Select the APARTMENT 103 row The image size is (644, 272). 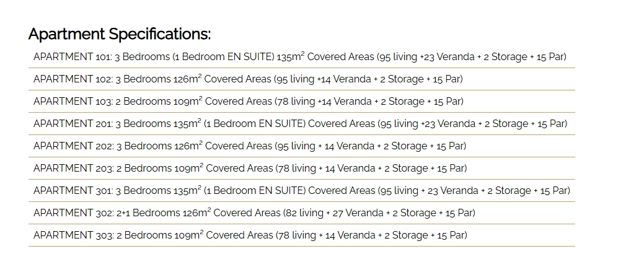pyautogui.click(x=248, y=102)
